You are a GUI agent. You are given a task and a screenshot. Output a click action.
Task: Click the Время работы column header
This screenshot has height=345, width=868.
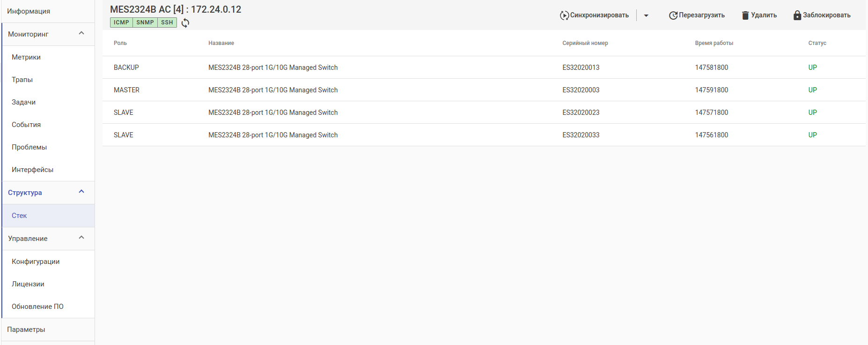coord(714,43)
